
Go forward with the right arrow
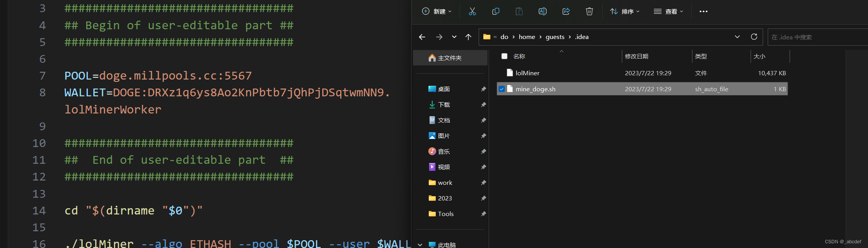pyautogui.click(x=439, y=37)
